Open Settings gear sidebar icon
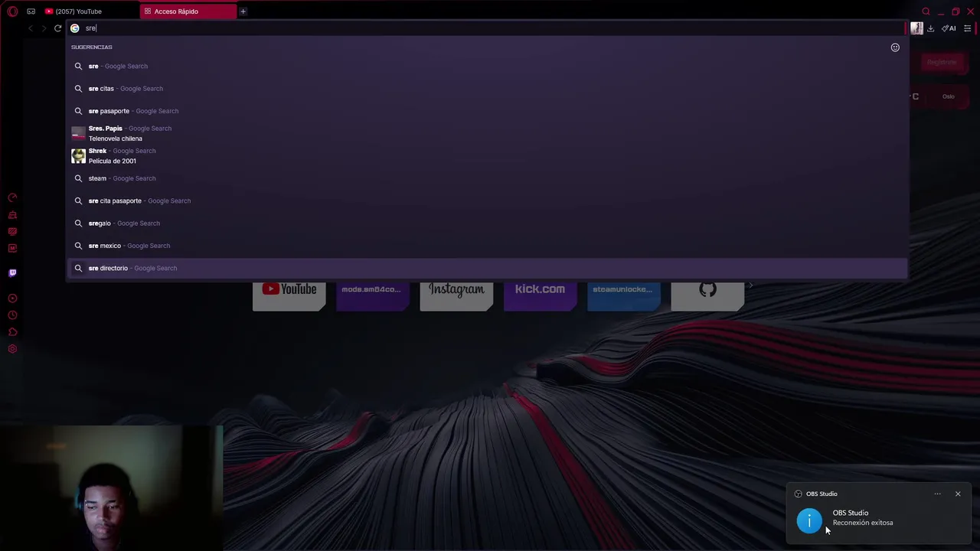 click(12, 349)
